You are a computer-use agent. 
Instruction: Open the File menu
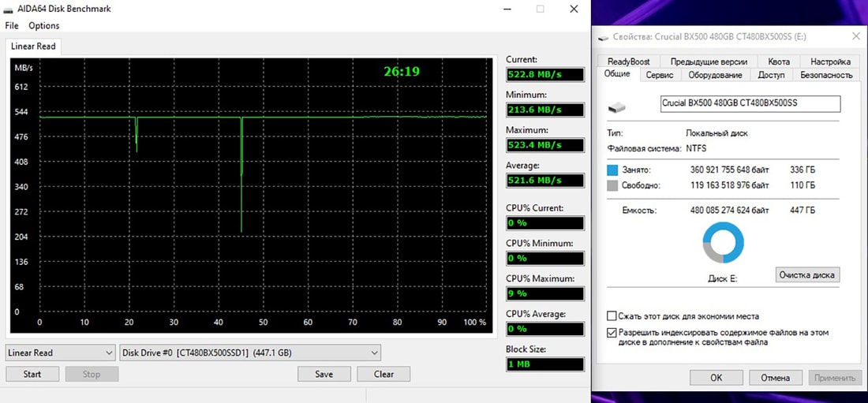click(11, 26)
